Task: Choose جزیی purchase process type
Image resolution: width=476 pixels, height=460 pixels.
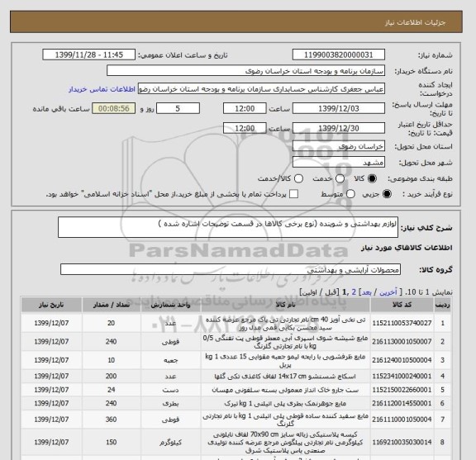Action: point(387,194)
